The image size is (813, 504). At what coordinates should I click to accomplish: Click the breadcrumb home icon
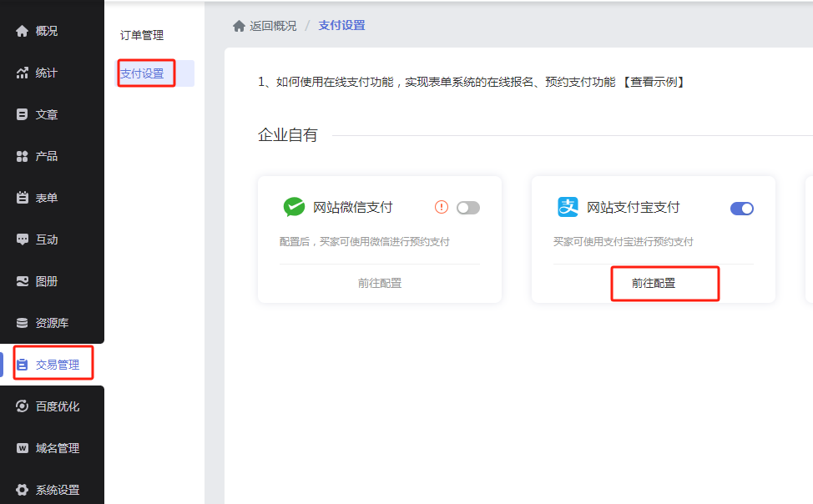239,26
